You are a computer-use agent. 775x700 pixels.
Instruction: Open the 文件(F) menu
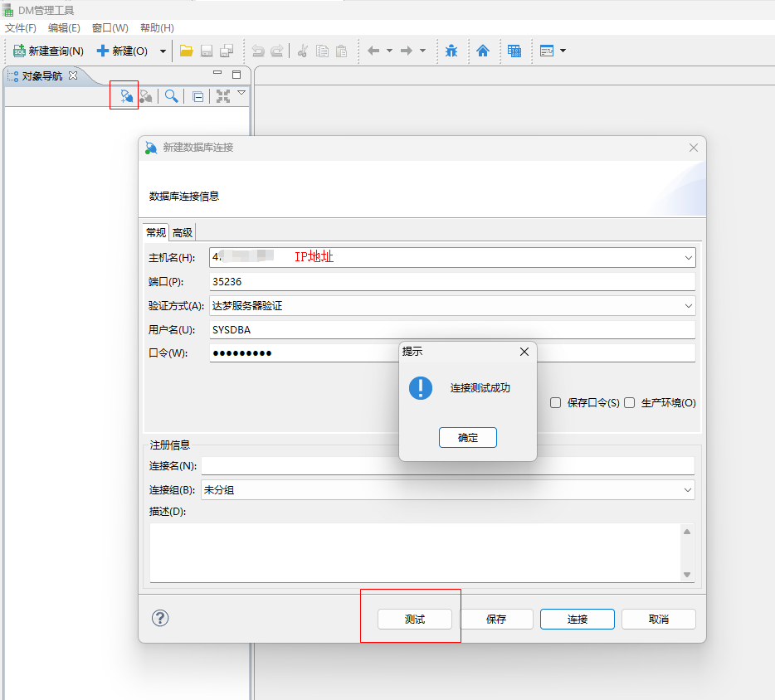(21, 28)
